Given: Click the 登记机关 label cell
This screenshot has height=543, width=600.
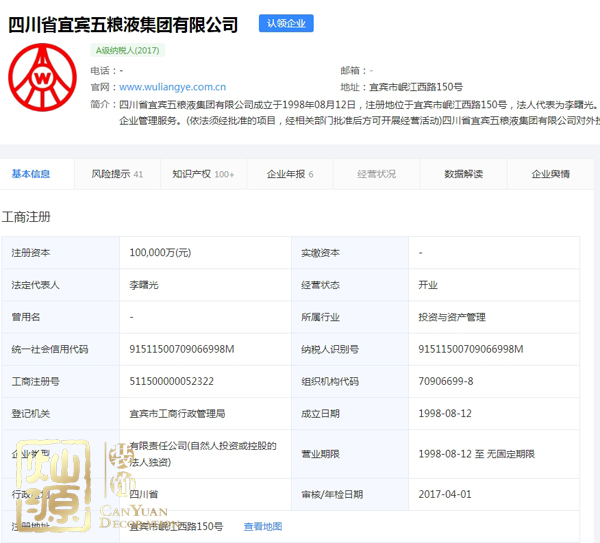Looking at the screenshot, I should [x=60, y=413].
